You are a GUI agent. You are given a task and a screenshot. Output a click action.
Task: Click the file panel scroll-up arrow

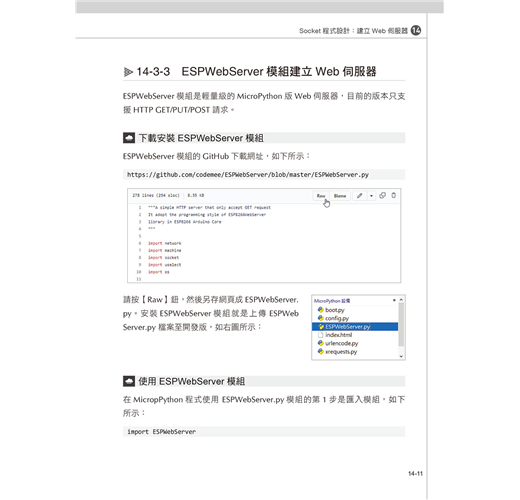(x=401, y=300)
